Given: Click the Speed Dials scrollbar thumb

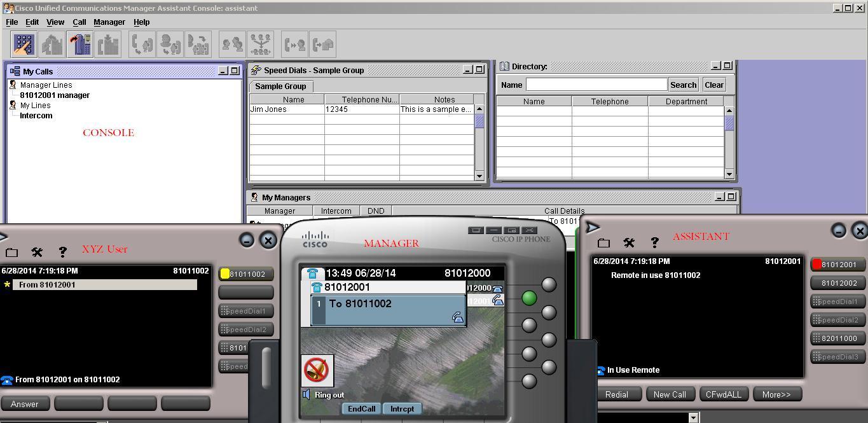Looking at the screenshot, I should [479, 121].
